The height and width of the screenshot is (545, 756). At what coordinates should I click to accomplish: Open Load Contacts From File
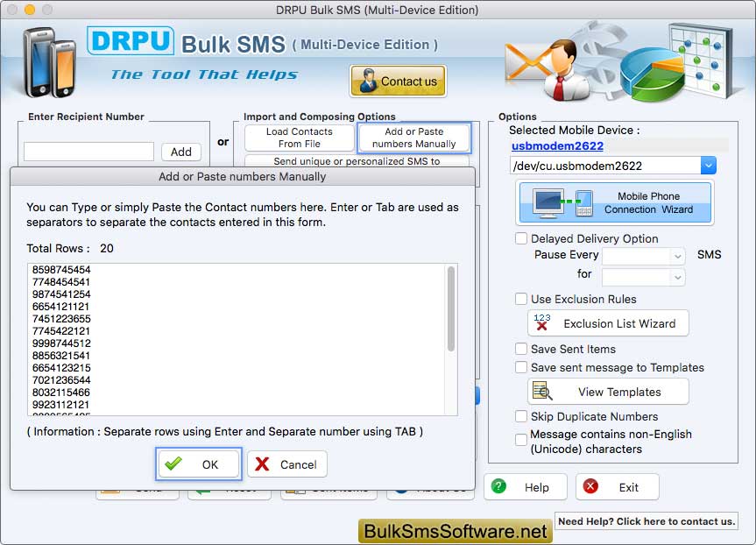300,138
